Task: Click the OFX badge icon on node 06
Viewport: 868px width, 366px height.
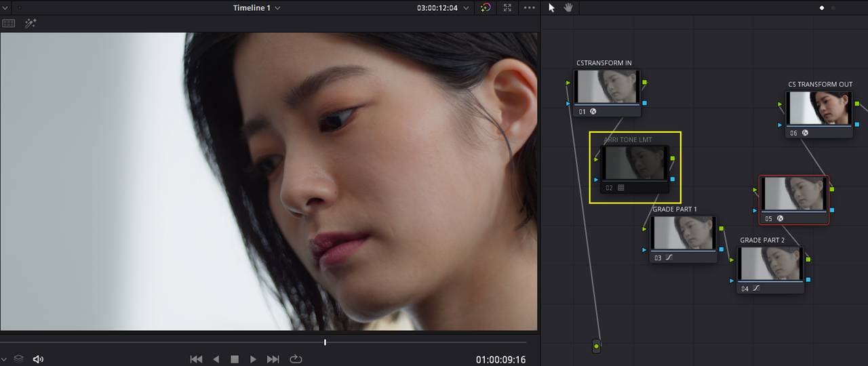Action: click(x=805, y=133)
